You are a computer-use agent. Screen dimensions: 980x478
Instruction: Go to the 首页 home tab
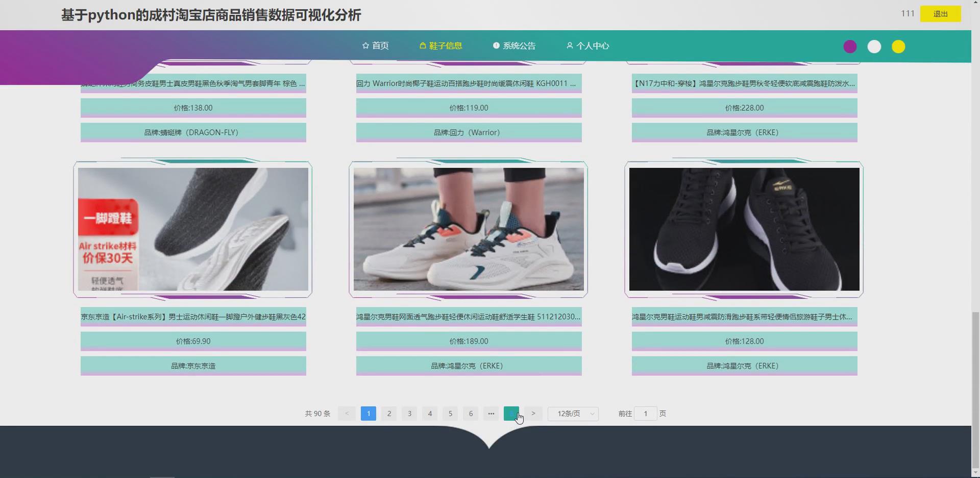click(375, 46)
